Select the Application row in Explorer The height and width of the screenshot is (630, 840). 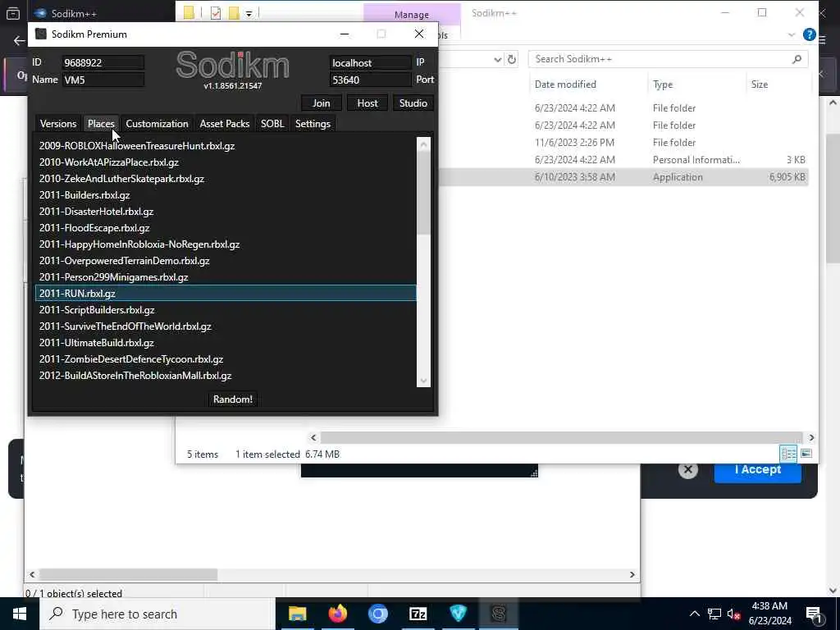pos(623,177)
